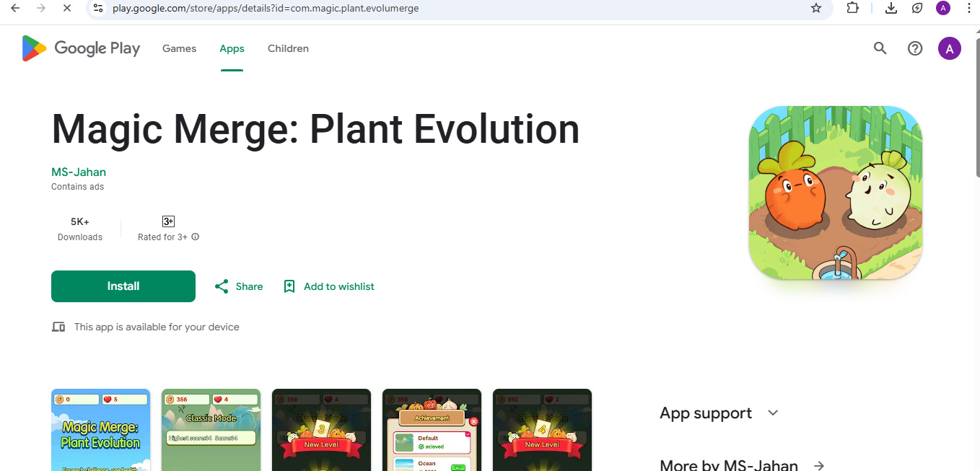
Task: Switch to the Children tab
Action: 288,48
